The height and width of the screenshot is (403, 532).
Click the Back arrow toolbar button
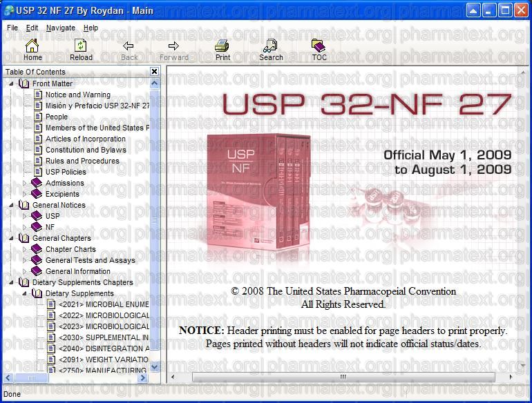click(x=129, y=46)
